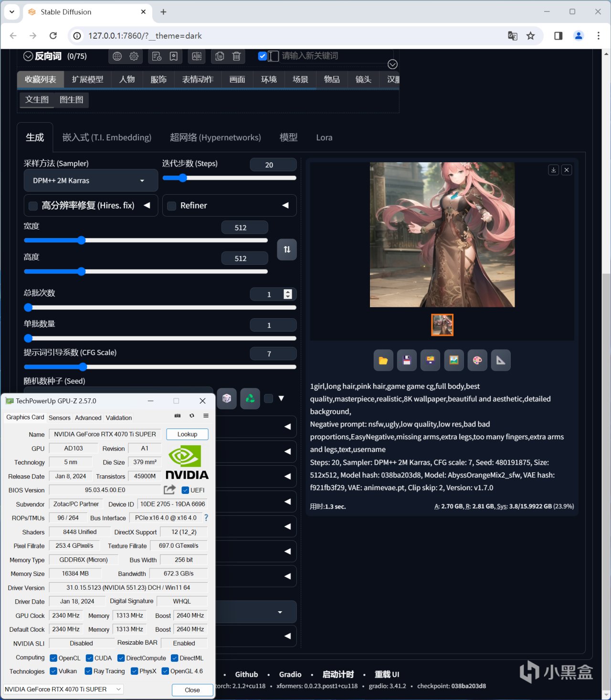
Task: Open the 采样方法 (Sampler) dropdown showing DPM++ 2M Karras
Action: pos(91,180)
